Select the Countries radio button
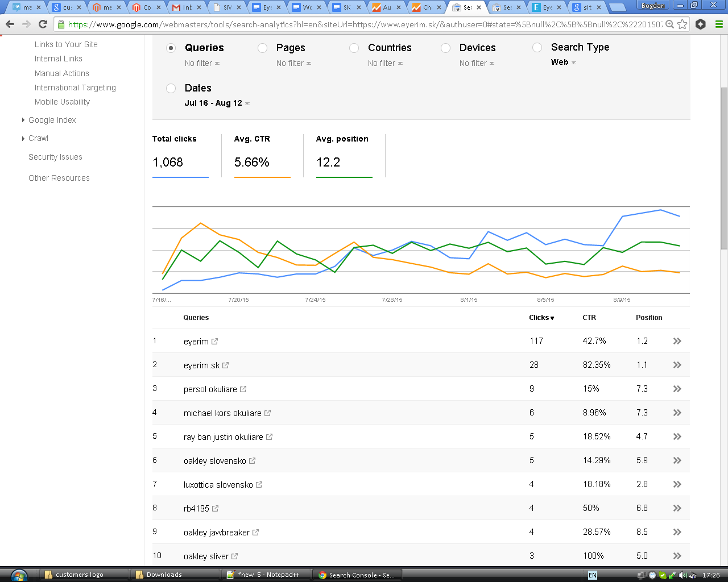This screenshot has height=582, width=728. click(x=354, y=48)
